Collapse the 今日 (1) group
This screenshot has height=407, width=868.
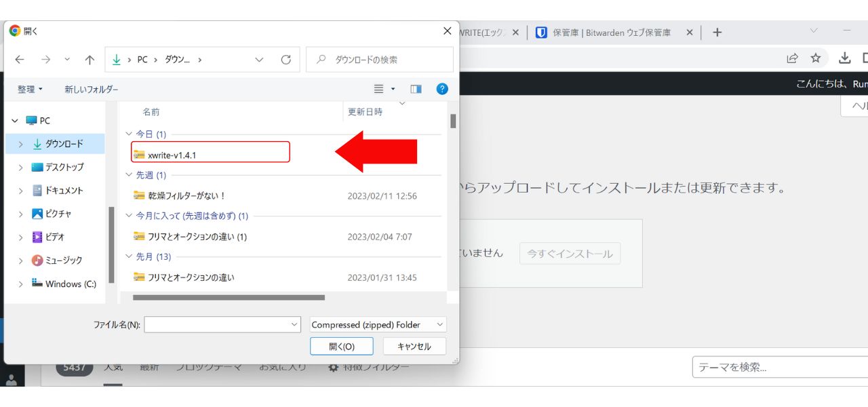(129, 134)
